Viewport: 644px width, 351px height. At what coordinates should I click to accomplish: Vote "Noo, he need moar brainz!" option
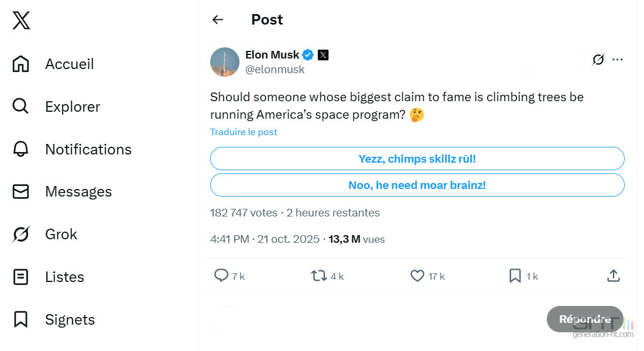click(x=417, y=185)
